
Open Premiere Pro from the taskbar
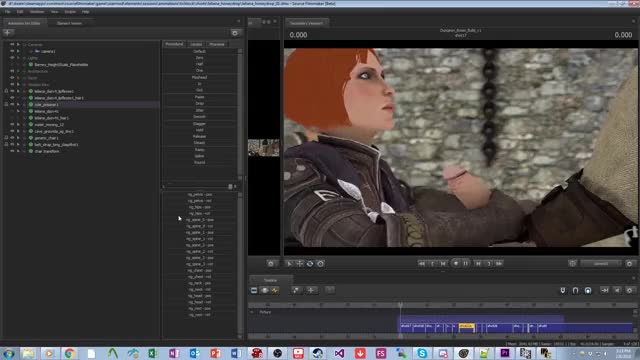[505, 353]
